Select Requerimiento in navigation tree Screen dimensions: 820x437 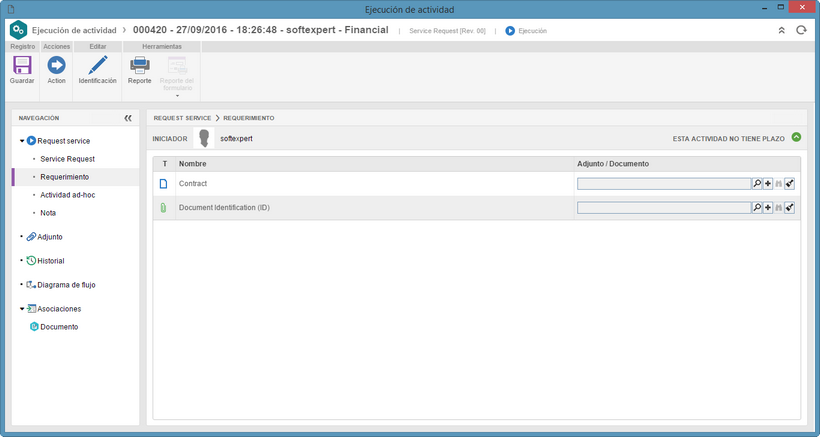click(x=64, y=177)
